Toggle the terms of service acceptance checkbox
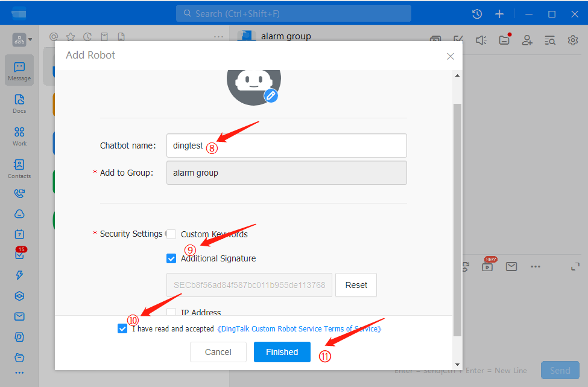Screen dimensions: 588x387 (x=123, y=329)
